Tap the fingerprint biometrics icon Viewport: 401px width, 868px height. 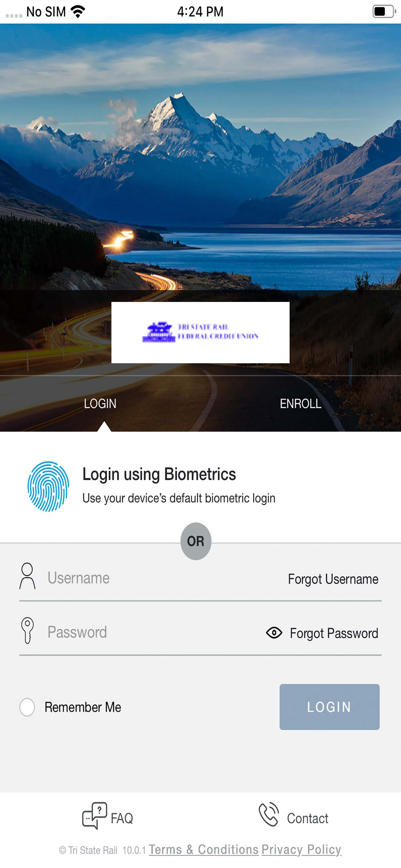48,486
